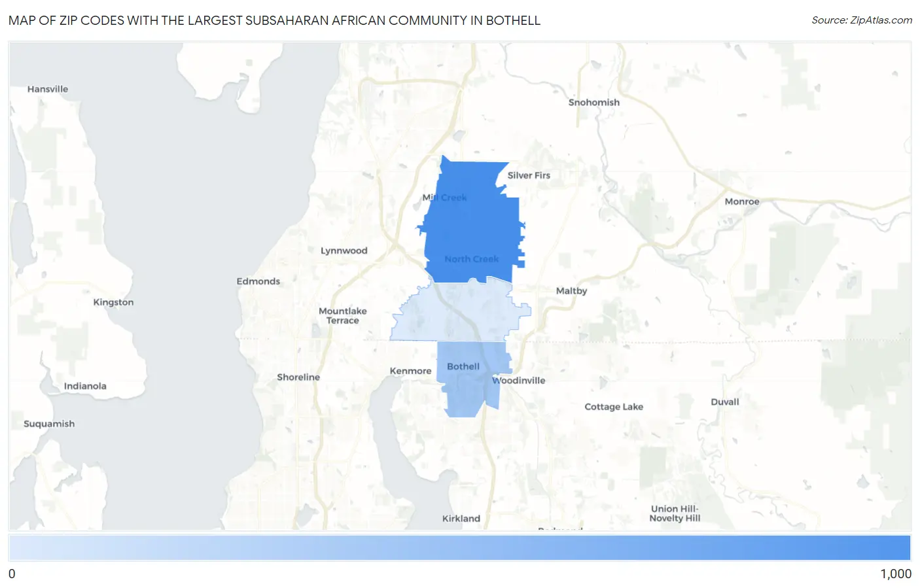The image size is (920, 588).
Task: Click the color gradient legend bar
Action: coord(459,548)
